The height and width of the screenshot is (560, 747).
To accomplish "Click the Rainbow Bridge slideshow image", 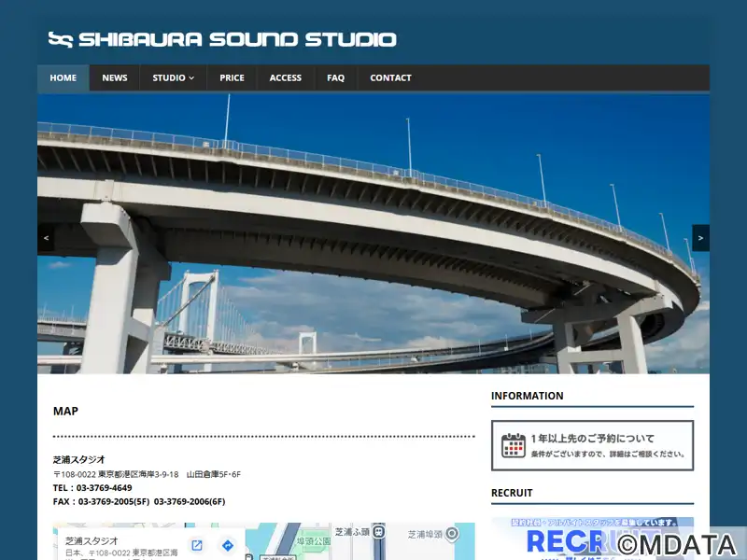I will coord(373,233).
